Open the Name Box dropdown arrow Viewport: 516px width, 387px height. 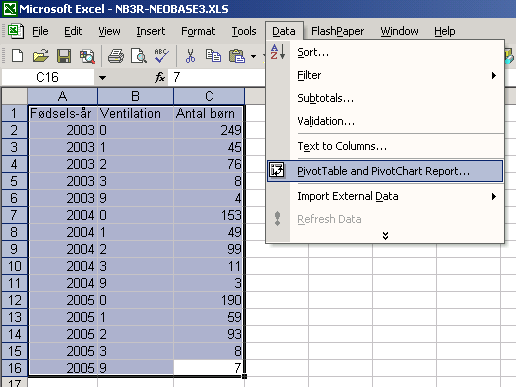click(x=102, y=78)
